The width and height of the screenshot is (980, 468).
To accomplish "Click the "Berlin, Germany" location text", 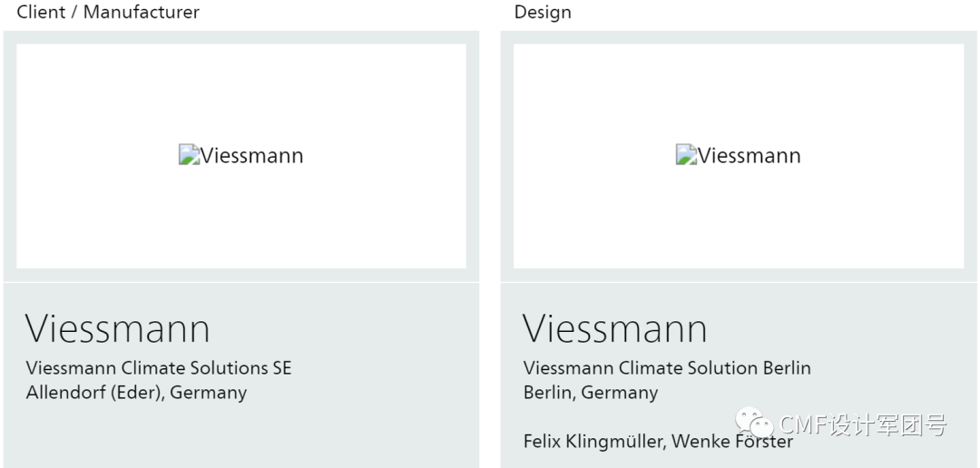I will 591,393.
